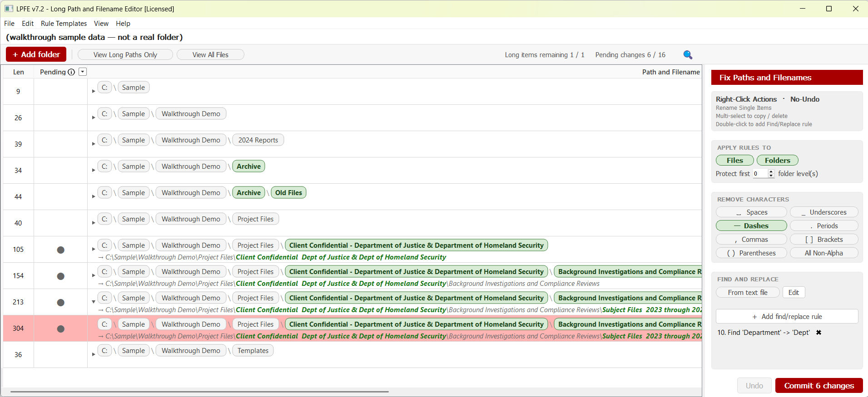Toggle the Folders rule target

(777, 160)
